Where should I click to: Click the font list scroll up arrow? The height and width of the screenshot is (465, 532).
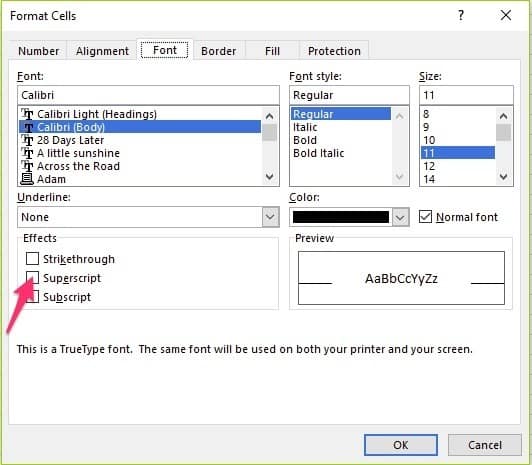coord(270,117)
